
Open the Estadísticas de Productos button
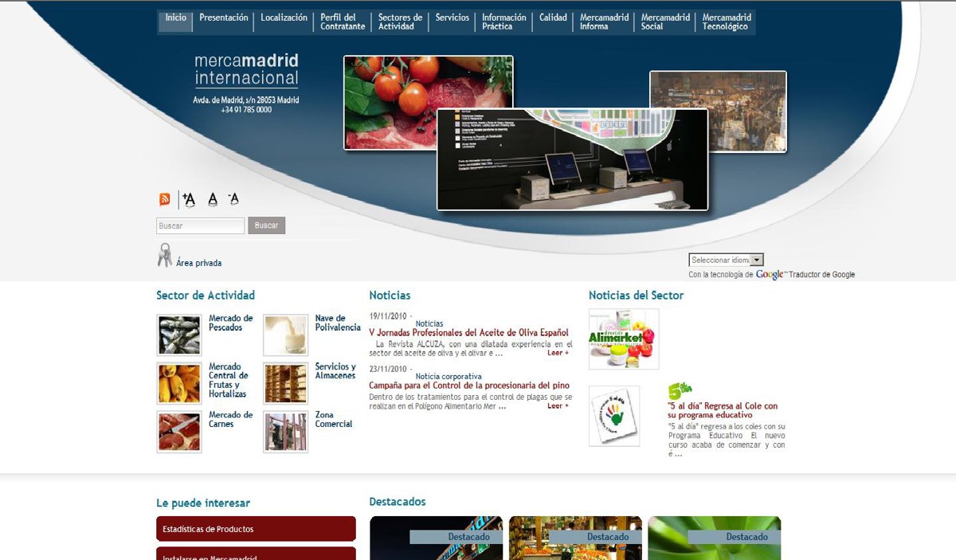256,529
